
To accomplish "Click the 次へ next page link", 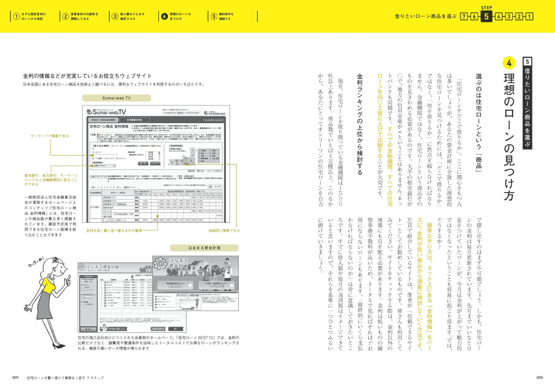I will coord(119,187).
